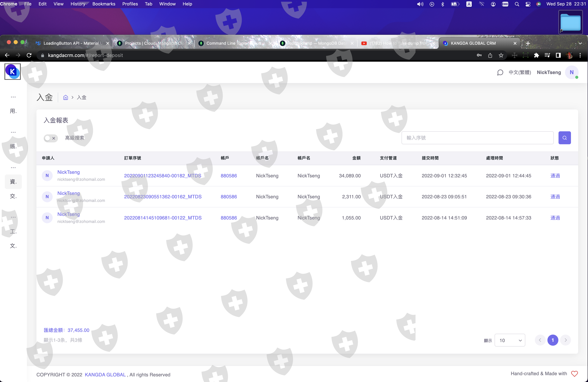Click the purple search magnifier button
This screenshot has width=588, height=382.
pyautogui.click(x=564, y=138)
